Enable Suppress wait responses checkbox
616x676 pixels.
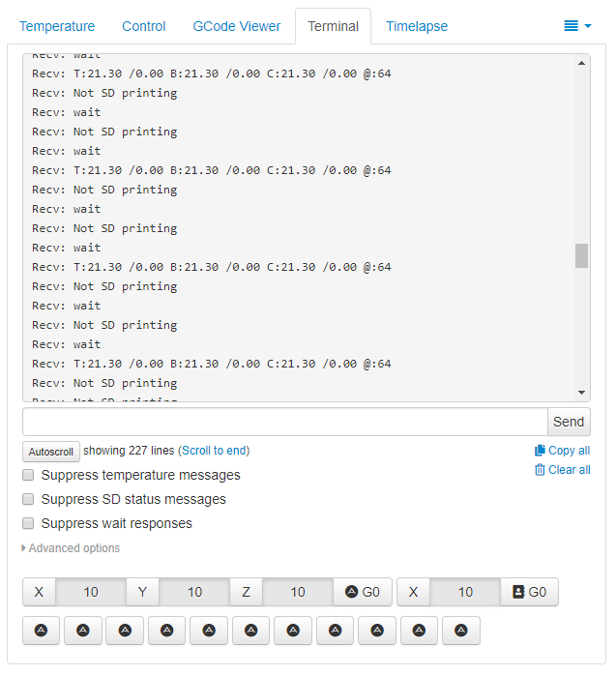[28, 523]
